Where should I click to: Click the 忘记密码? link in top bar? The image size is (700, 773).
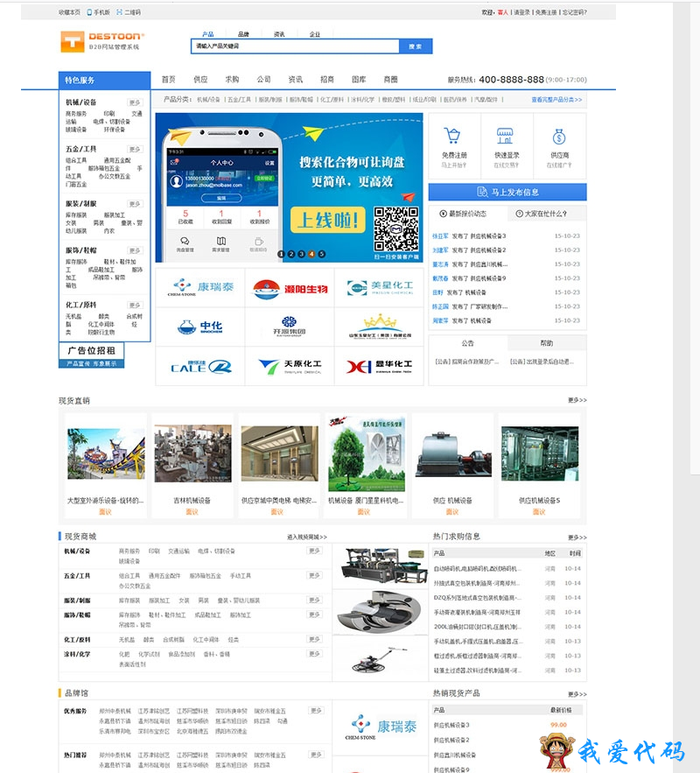click(574, 12)
